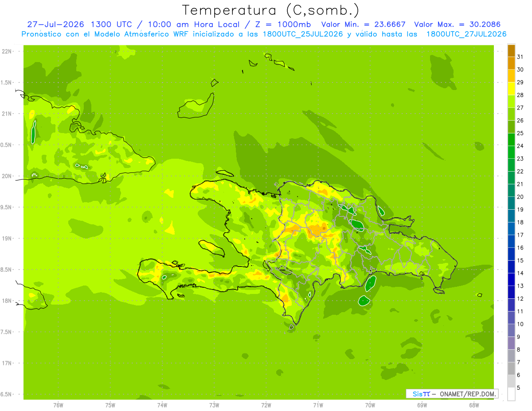The height and width of the screenshot is (411, 532).
Task: Click the legend value "30"
Action: tap(520, 70)
